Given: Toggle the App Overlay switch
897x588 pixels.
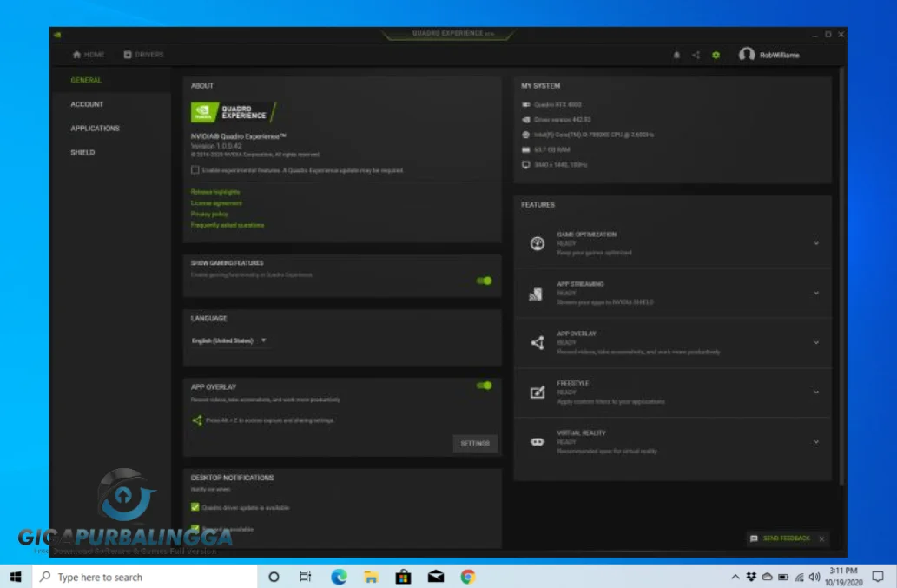Looking at the screenshot, I should click(x=484, y=386).
